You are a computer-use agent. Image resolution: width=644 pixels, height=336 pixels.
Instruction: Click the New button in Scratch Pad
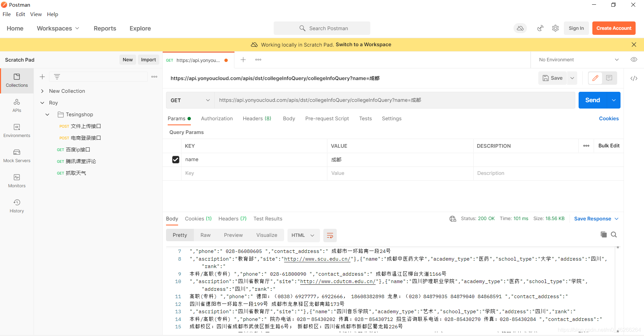(128, 60)
